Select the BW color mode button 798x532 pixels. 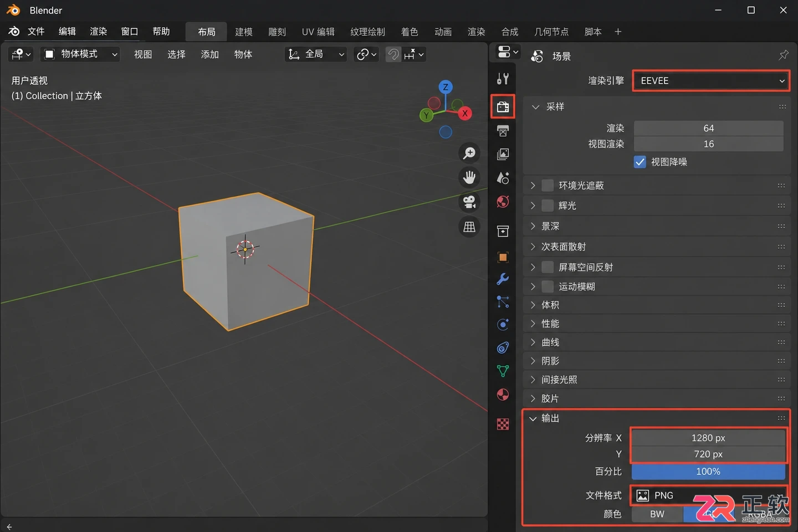tap(657, 514)
